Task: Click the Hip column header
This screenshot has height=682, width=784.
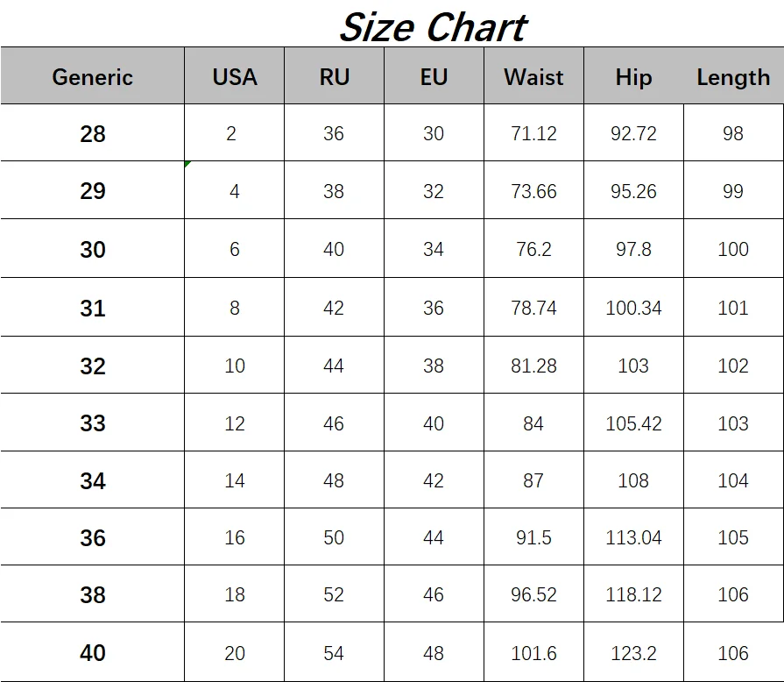Action: click(633, 77)
